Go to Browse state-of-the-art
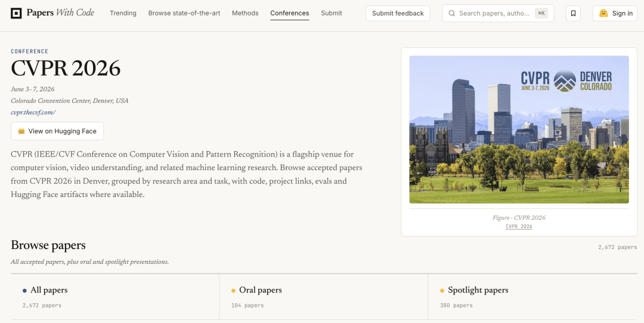Image resolution: width=644 pixels, height=323 pixels. [x=184, y=13]
